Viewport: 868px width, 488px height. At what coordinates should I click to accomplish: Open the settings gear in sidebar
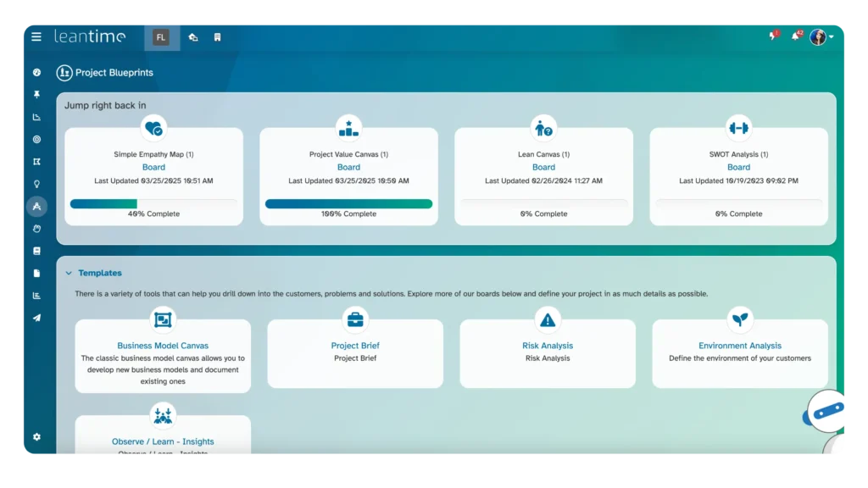coord(36,437)
